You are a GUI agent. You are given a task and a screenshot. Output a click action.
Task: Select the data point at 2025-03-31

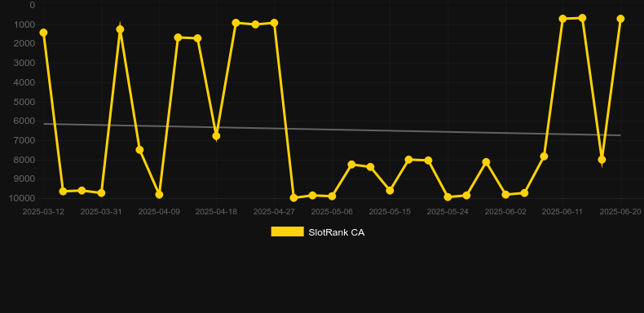coord(101,192)
